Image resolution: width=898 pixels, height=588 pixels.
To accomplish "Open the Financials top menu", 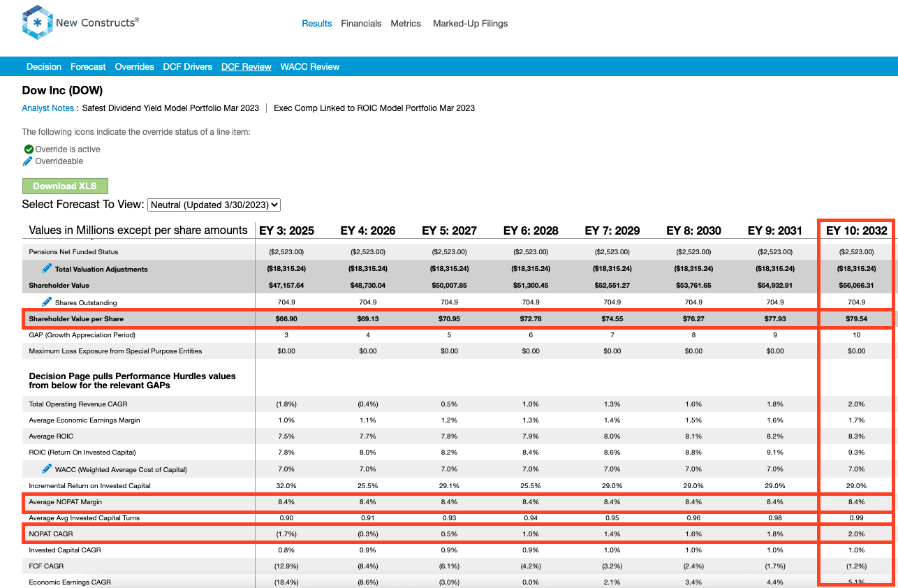I will tap(361, 24).
